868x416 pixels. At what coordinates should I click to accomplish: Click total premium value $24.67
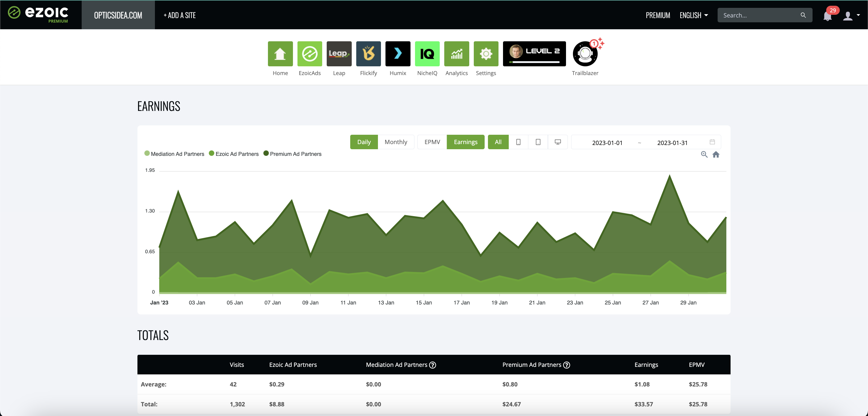coord(511,404)
